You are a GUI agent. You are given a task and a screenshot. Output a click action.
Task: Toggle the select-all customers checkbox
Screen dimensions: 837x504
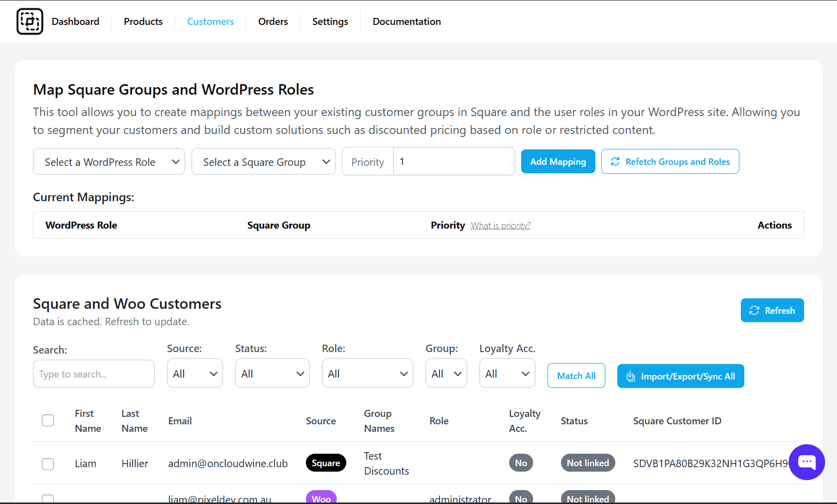[x=48, y=420]
